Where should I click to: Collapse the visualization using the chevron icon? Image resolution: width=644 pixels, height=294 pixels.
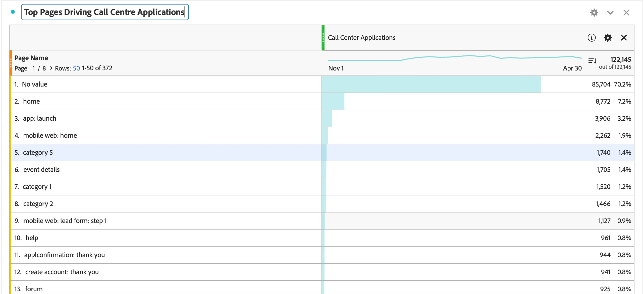[610, 13]
